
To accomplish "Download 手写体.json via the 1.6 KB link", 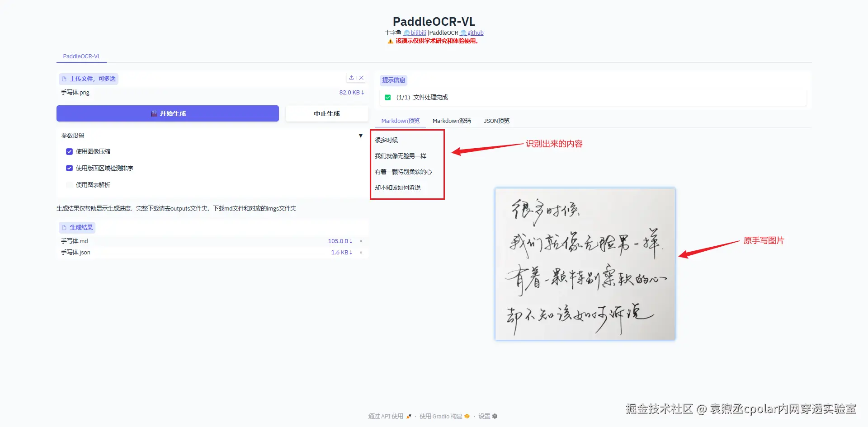I will (x=342, y=253).
